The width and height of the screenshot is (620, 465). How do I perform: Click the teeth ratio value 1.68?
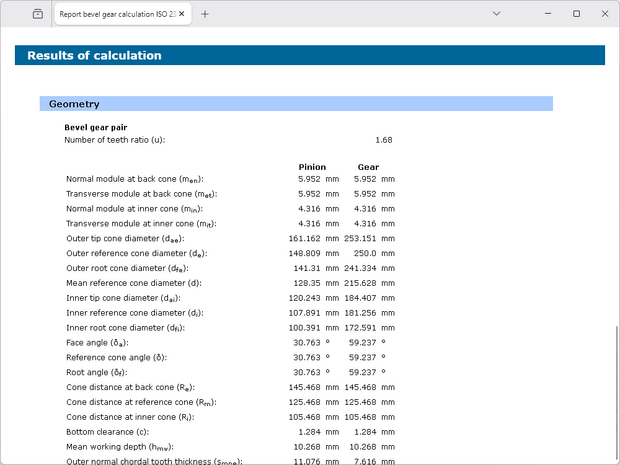tap(383, 140)
